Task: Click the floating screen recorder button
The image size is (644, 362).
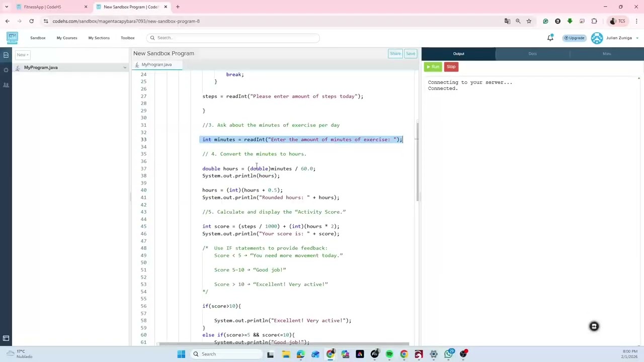Action: coord(594,326)
